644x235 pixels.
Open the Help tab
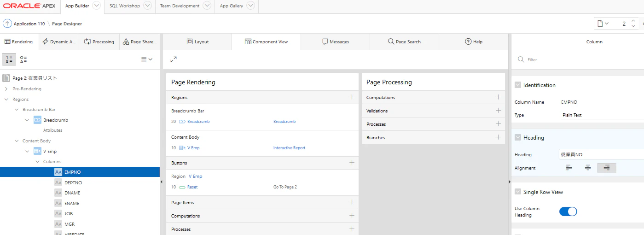(x=474, y=41)
